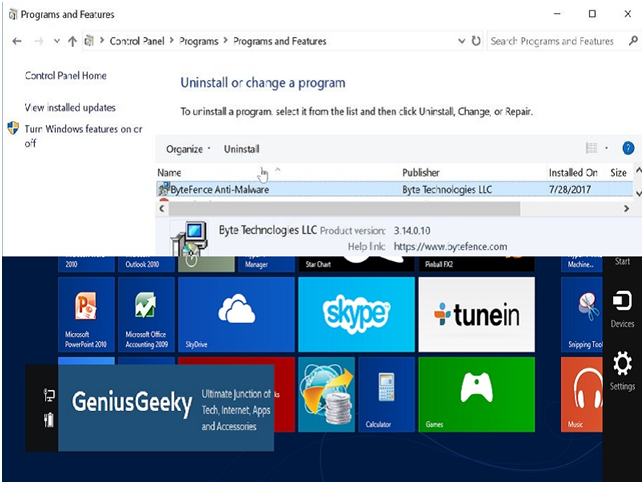Click the horizontal scrollbar thumb
Viewport: 644px width, 484px height.
pos(344,209)
